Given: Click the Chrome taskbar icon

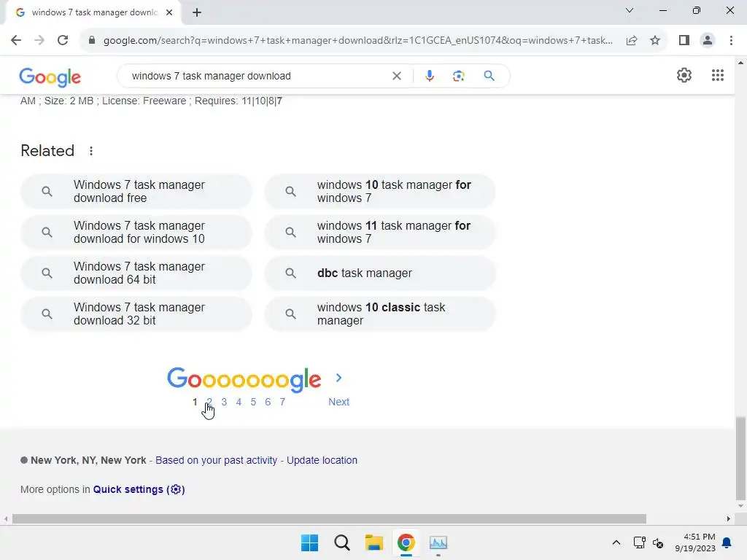Looking at the screenshot, I should (406, 542).
